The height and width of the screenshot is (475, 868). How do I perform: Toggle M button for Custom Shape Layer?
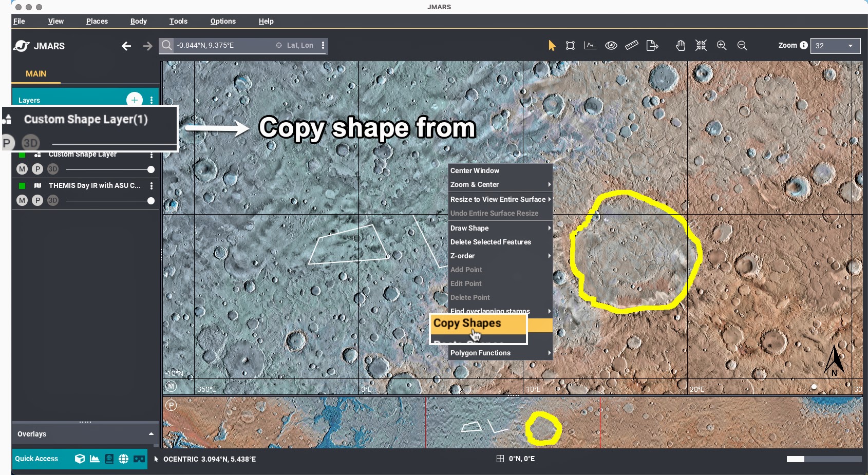(x=22, y=169)
